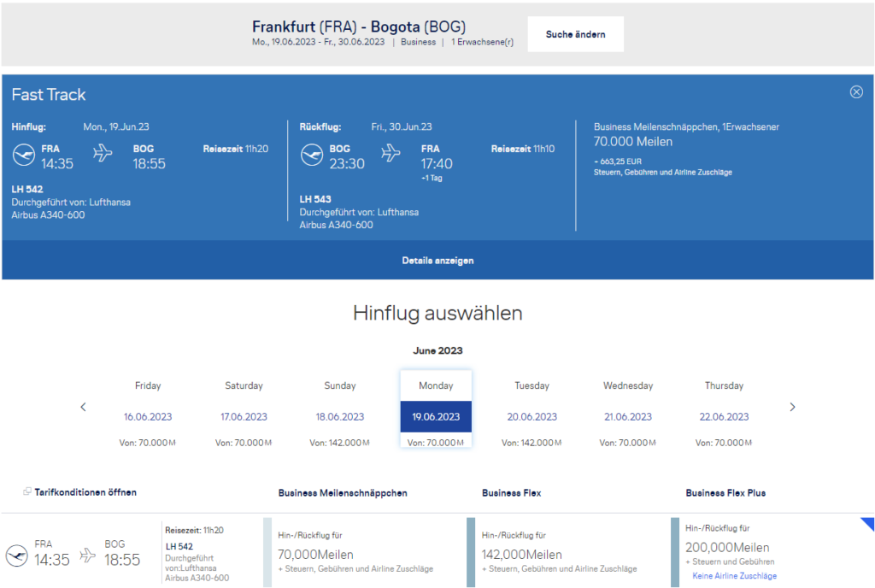Click Business Flex Plus column header
Viewport: 875px width, 588px height.
[725, 493]
